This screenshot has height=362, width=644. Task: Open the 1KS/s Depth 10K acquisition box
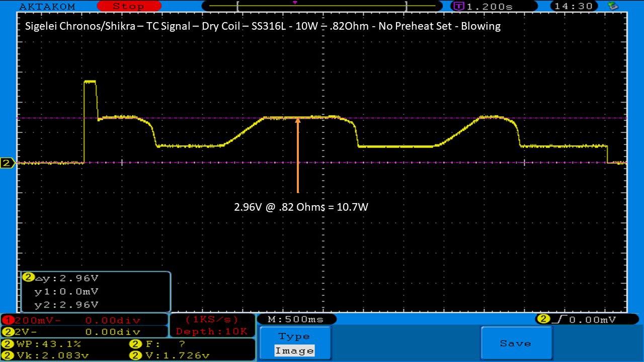(212, 325)
